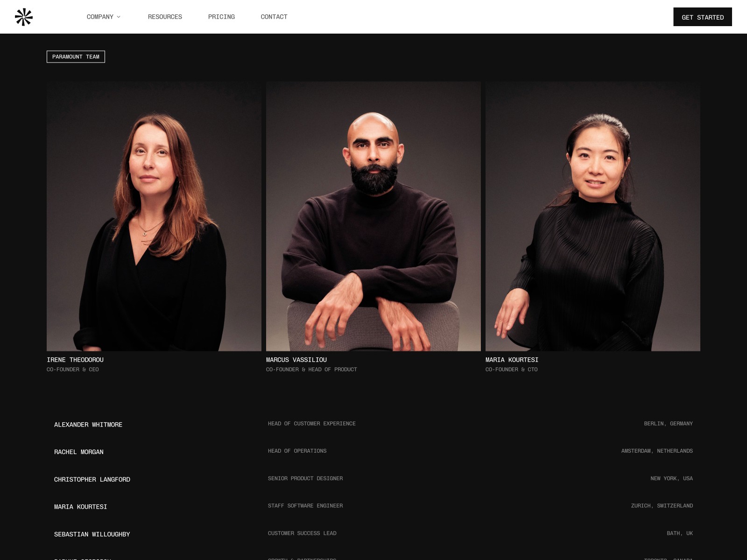Click the Co-Founder & CTO title
Viewport: 747px width, 560px height.
click(x=512, y=370)
